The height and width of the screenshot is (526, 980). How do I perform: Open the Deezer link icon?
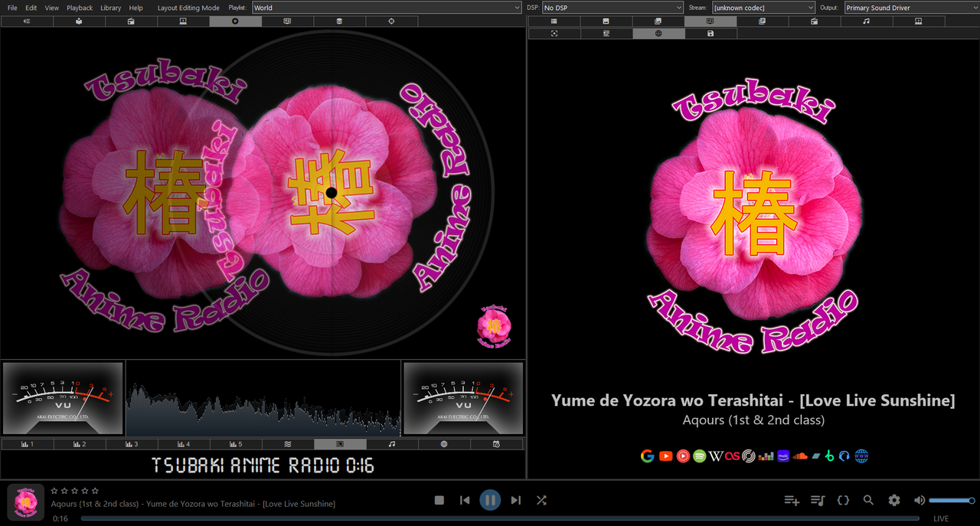coord(766,457)
